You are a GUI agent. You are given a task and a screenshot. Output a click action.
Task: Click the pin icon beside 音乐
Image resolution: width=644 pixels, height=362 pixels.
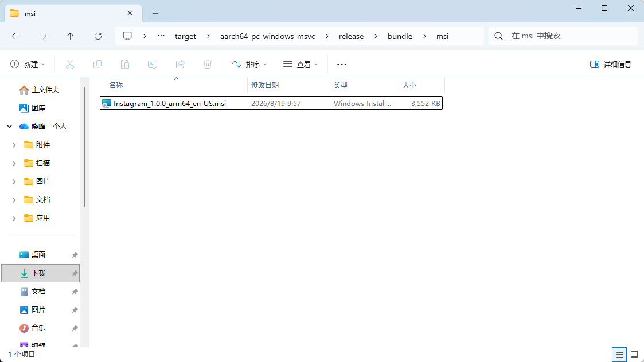pyautogui.click(x=75, y=328)
